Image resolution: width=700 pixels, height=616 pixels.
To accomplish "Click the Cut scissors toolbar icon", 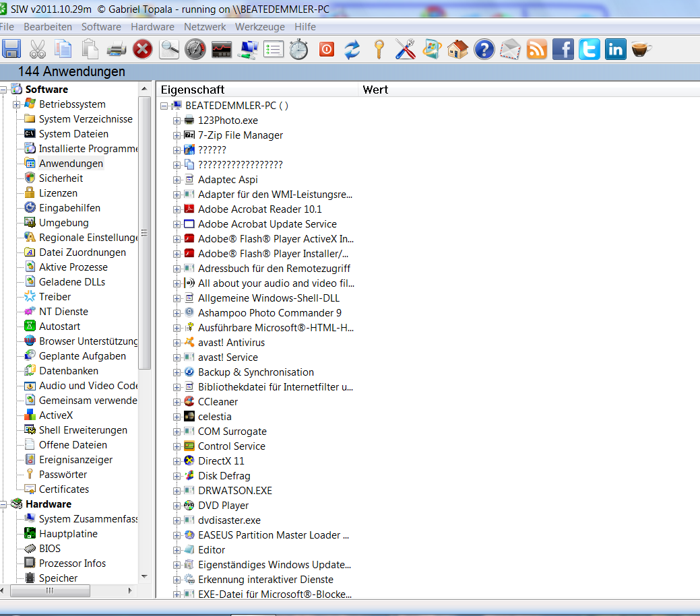I will [x=38, y=49].
